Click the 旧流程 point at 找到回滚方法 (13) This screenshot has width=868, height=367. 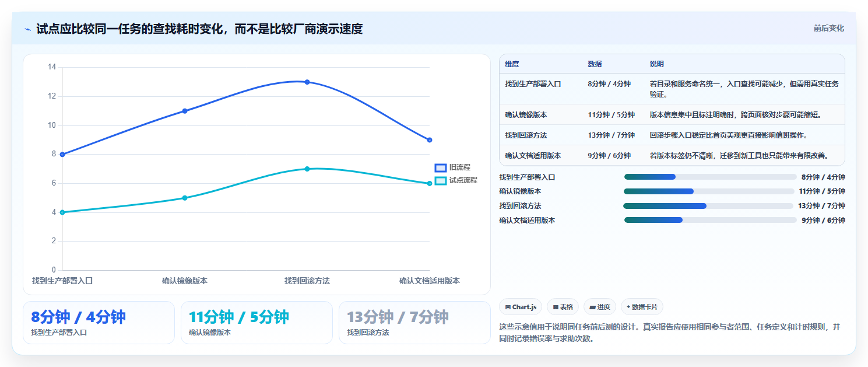coord(307,82)
